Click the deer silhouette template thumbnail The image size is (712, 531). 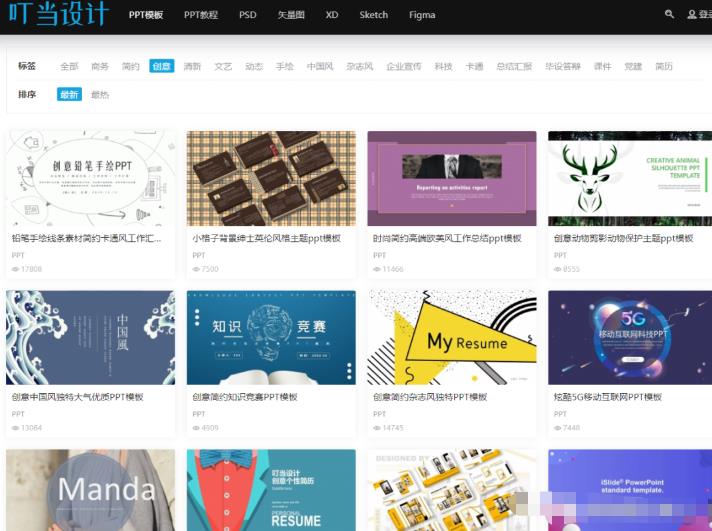(x=630, y=178)
